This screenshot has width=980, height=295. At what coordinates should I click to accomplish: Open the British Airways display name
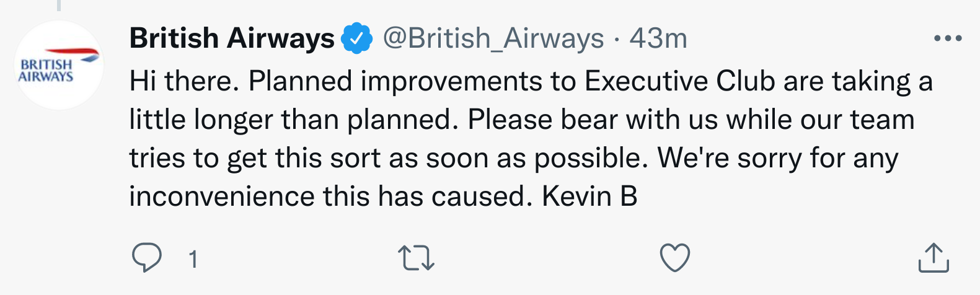point(232,38)
